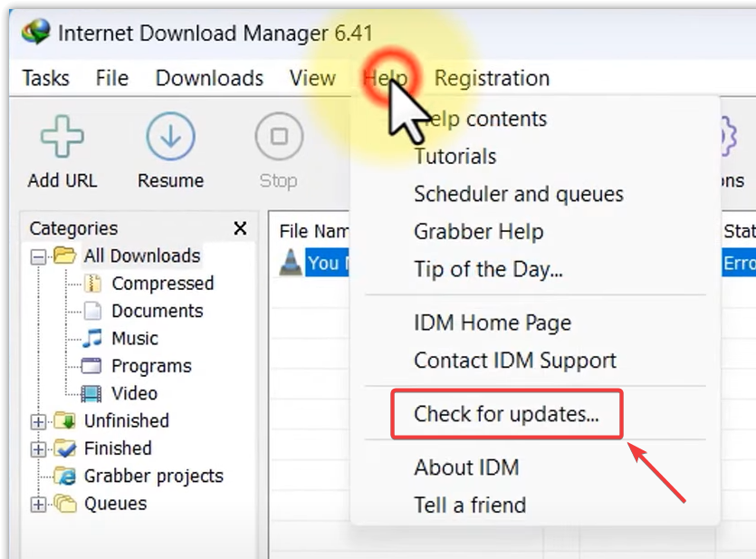Image resolution: width=756 pixels, height=559 pixels.
Task: Click the Programs category window icon
Action: tap(91, 366)
